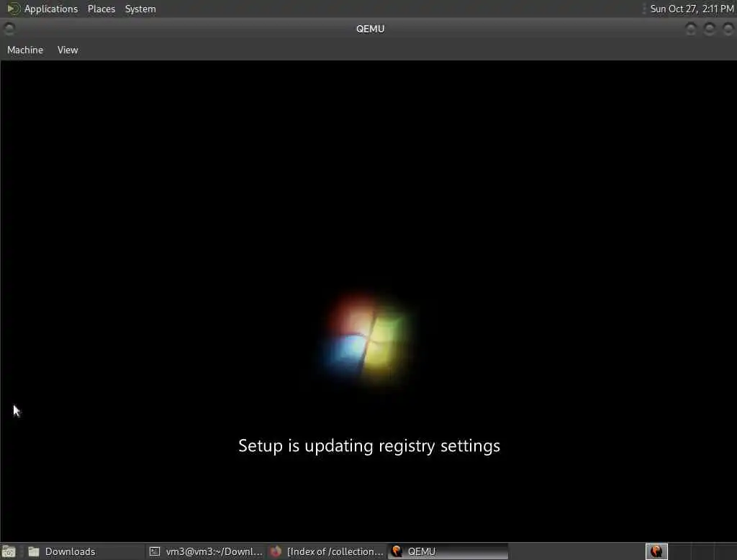
Task: Open the Applications menu
Action: pos(51,9)
